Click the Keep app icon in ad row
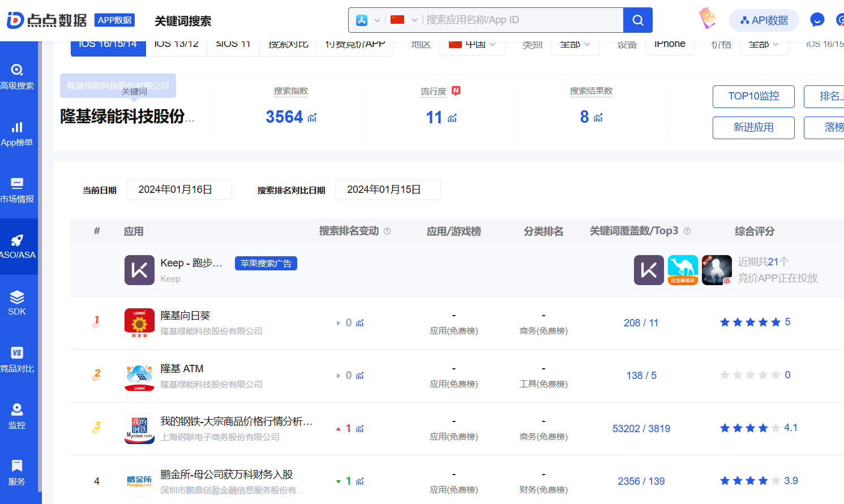Image resolution: width=844 pixels, height=504 pixels. (x=139, y=270)
